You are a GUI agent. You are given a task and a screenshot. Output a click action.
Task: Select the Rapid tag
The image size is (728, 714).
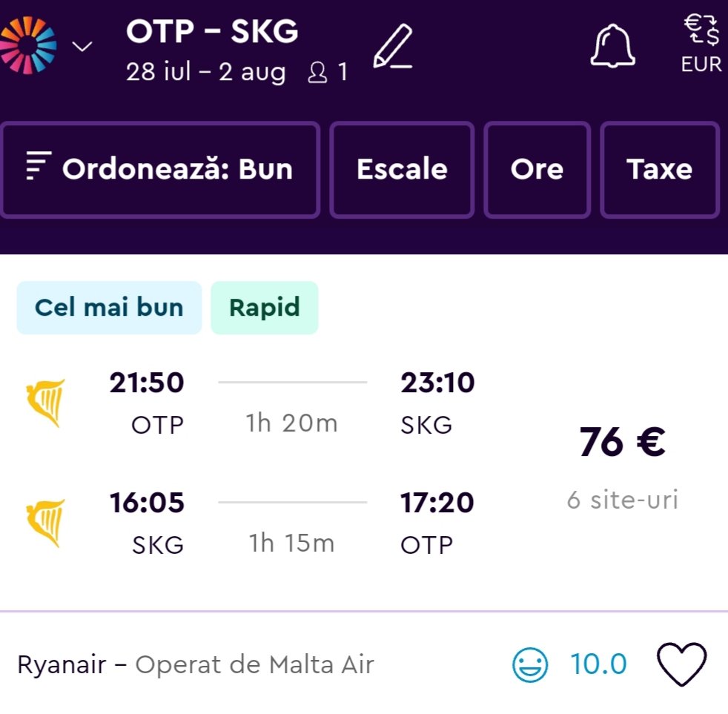click(x=265, y=308)
